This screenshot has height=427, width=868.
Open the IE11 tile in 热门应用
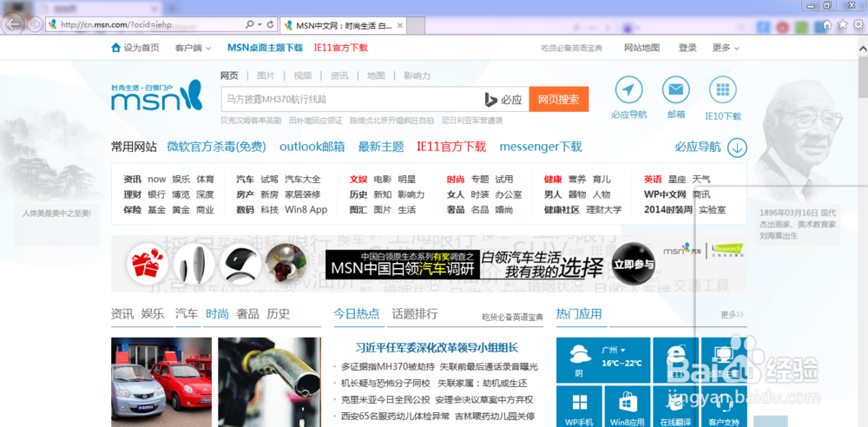(675, 360)
